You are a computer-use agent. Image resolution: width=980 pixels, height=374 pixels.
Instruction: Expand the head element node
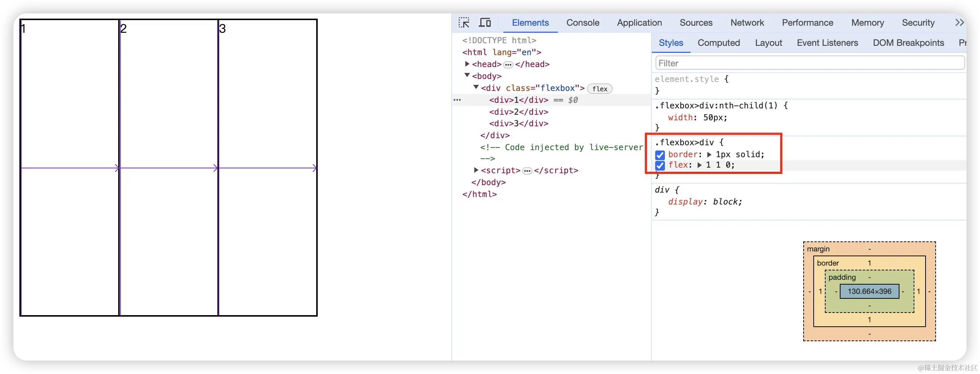point(467,64)
